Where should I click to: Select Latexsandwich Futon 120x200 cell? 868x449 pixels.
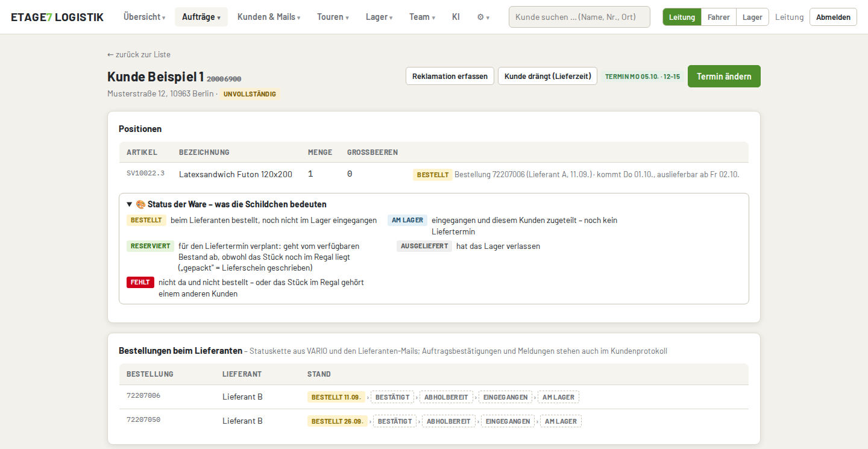[236, 174]
